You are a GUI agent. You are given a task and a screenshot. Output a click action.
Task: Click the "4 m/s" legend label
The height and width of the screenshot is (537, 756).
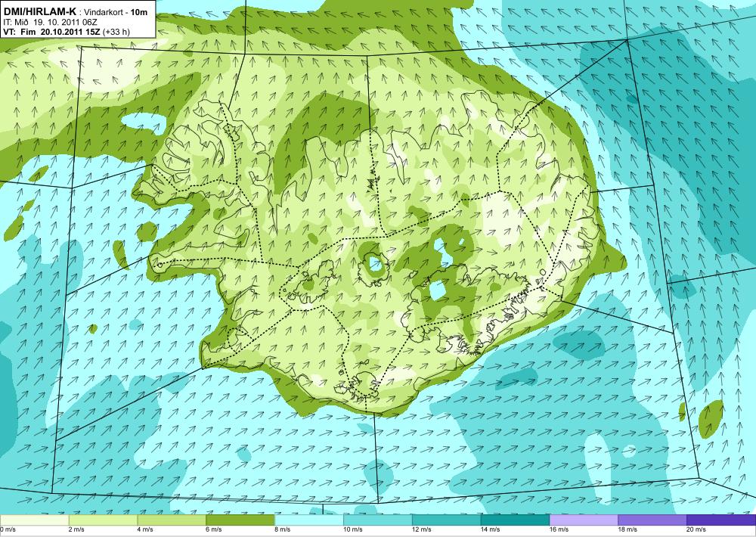[146, 529]
